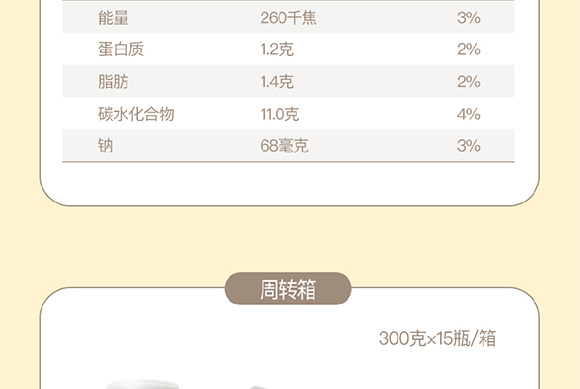Viewport: 580px width, 389px height.
Task: Click the 1.2克 protein value
Action: pyautogui.click(x=277, y=49)
